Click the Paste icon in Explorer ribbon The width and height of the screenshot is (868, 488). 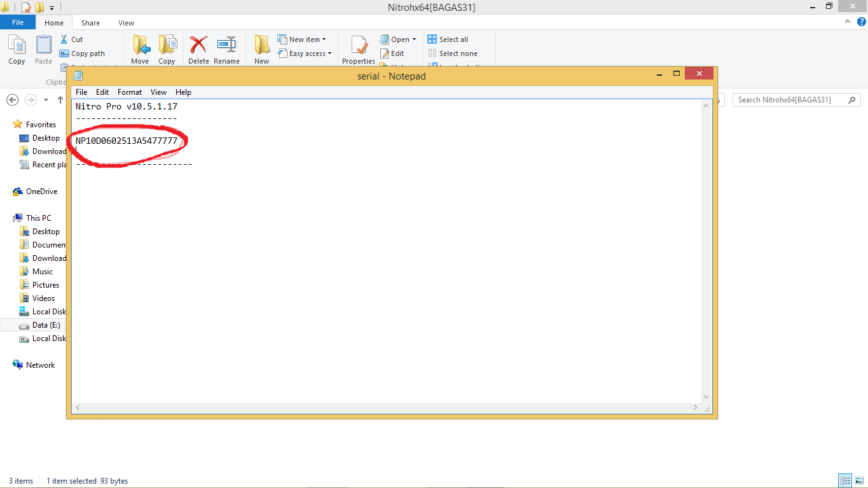43,45
